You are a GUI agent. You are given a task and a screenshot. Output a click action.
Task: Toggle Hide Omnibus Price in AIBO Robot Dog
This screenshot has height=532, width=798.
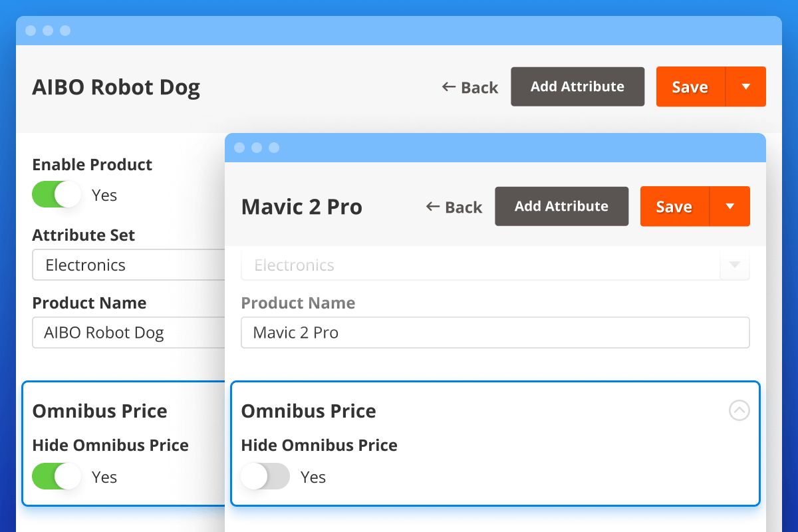57,476
